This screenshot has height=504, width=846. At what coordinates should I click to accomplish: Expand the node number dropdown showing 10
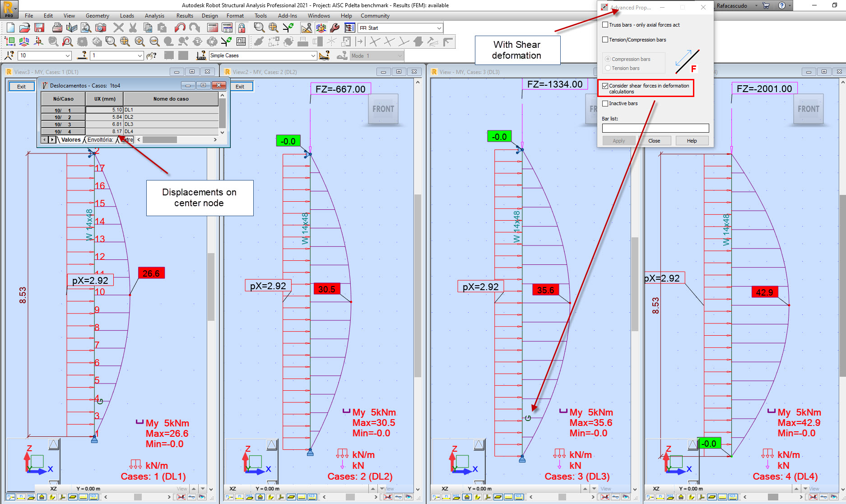[67, 55]
